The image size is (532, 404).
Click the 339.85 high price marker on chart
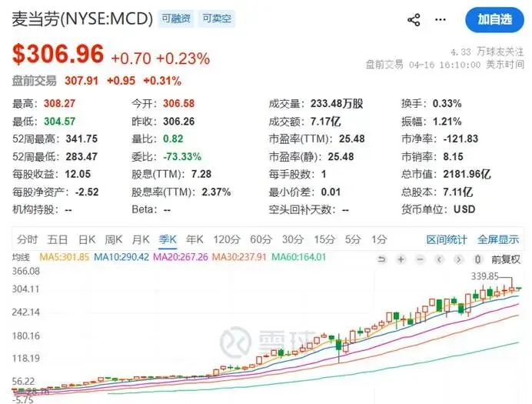[484, 277]
